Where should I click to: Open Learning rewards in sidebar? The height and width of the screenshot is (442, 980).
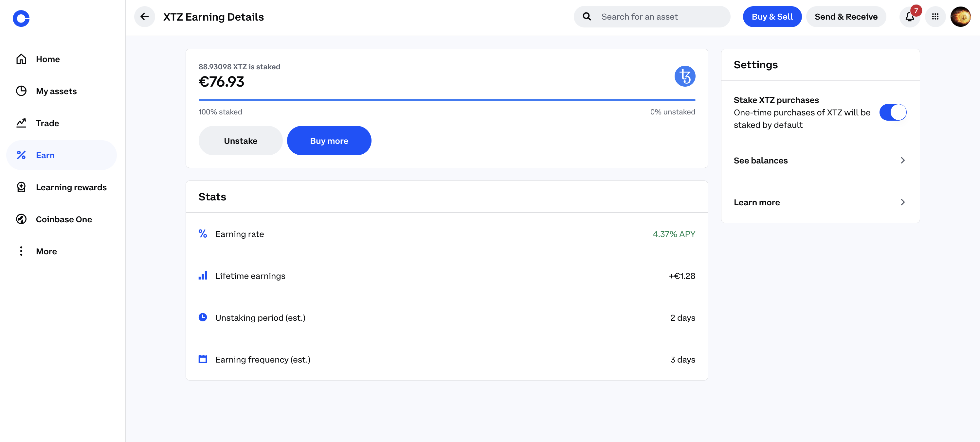(x=71, y=187)
